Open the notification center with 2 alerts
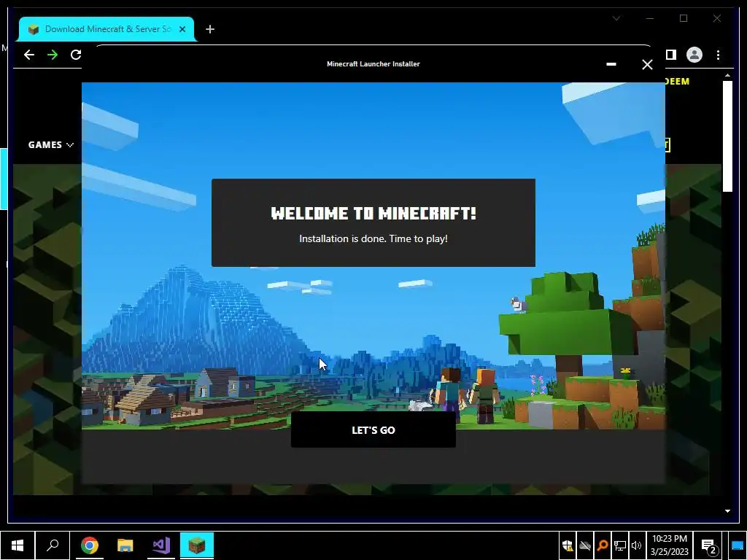 pos(709,546)
